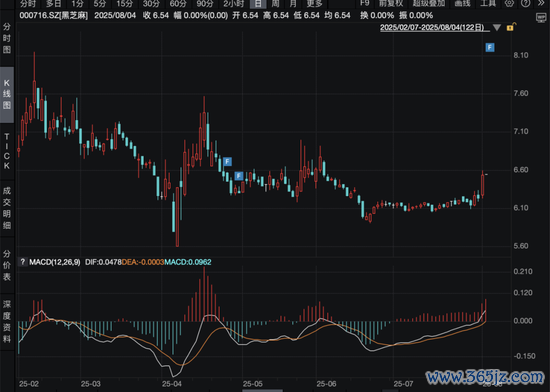Screen dimensions: 550x392
Task: Click the F marker at the chart's upper right
Action: pyautogui.click(x=490, y=47)
